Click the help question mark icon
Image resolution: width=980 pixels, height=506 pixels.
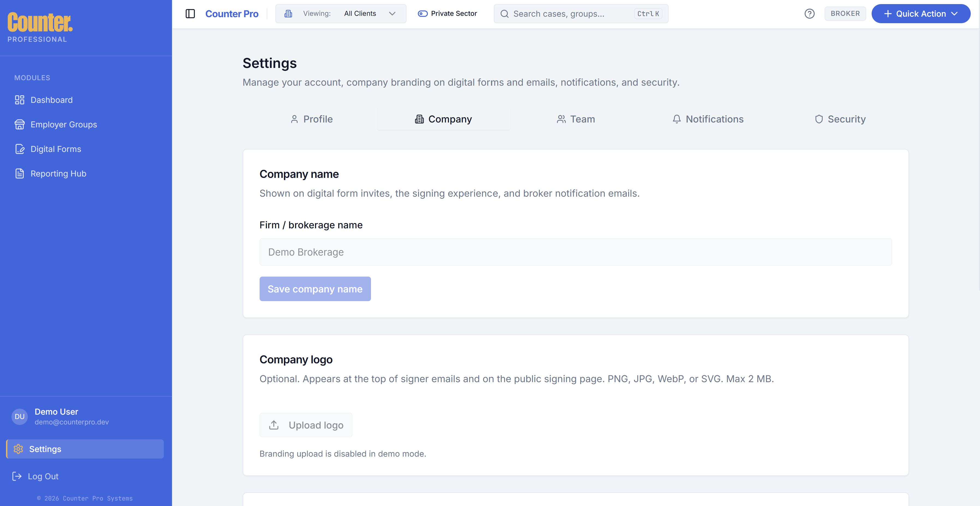click(809, 14)
